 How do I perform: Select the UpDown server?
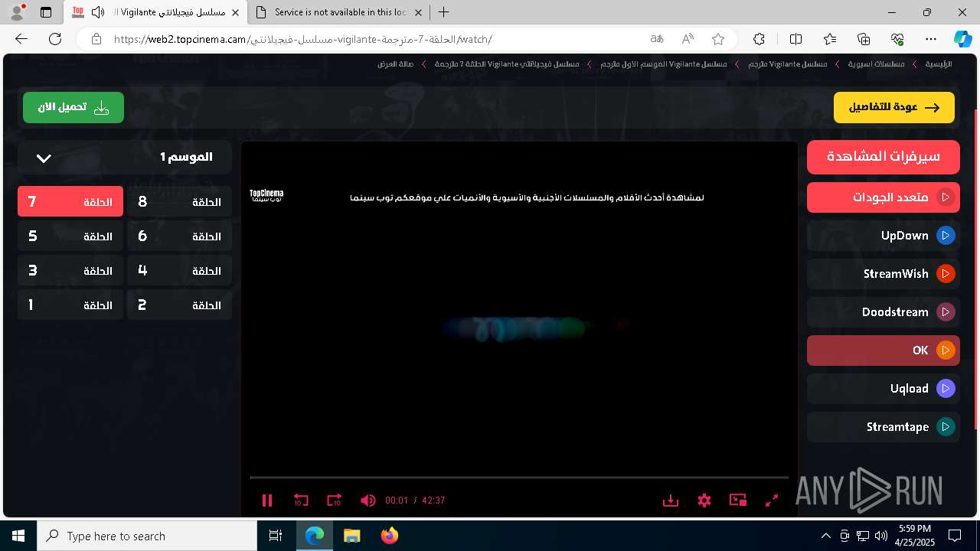tap(884, 236)
